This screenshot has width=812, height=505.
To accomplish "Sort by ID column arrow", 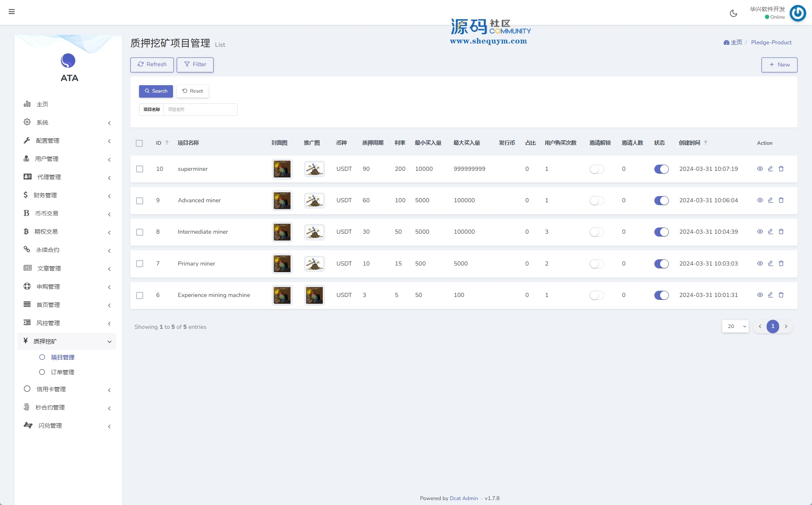I will tap(167, 143).
